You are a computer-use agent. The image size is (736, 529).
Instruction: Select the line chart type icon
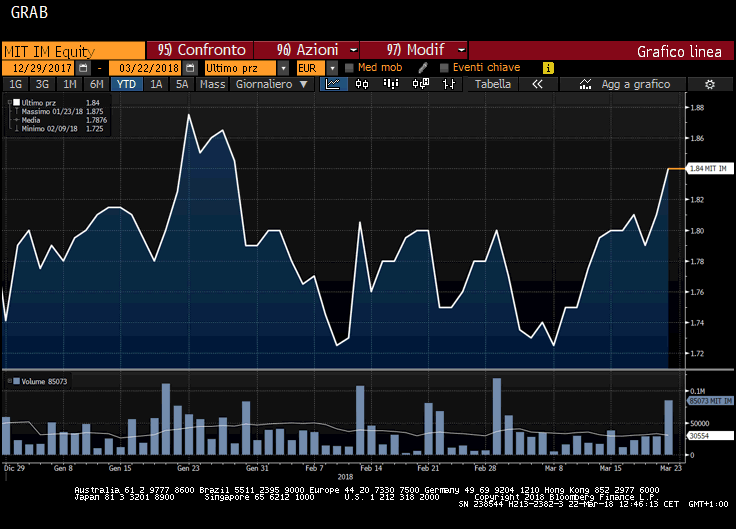[x=333, y=85]
